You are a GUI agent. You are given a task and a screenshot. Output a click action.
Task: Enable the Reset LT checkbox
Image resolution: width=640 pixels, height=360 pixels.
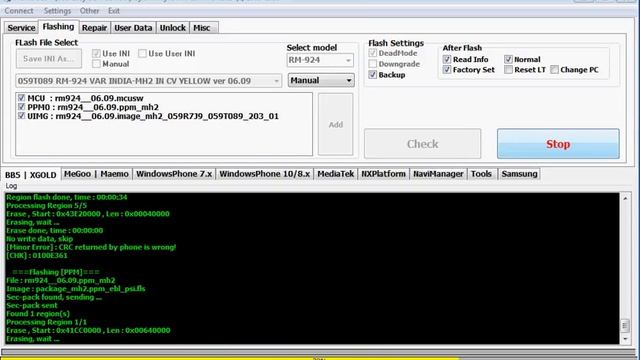(508, 70)
